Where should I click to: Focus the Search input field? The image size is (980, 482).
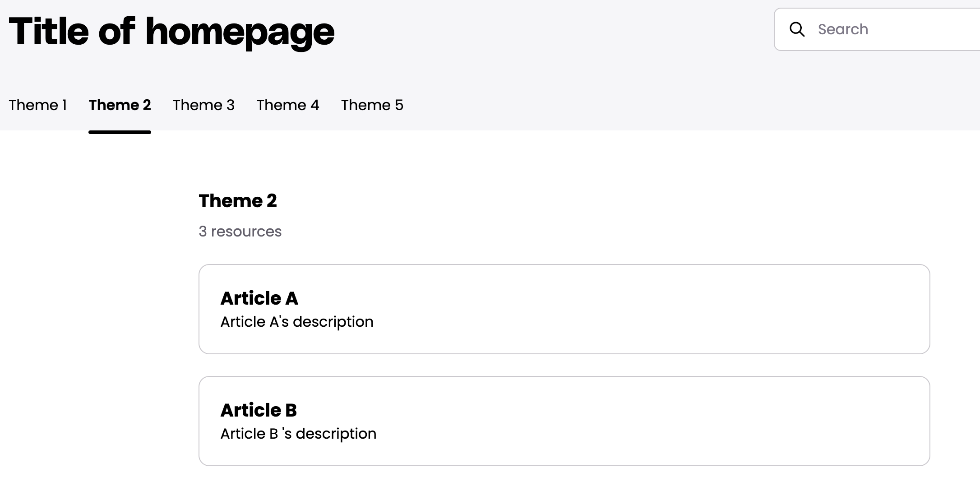click(x=877, y=29)
